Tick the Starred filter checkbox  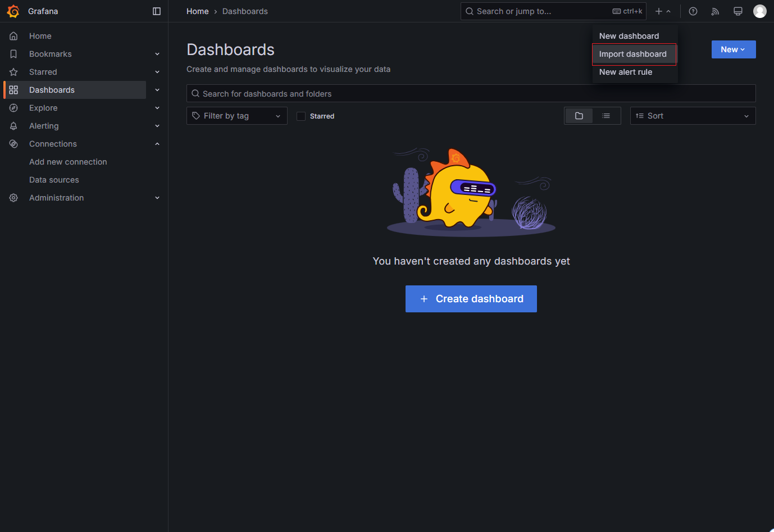click(301, 116)
